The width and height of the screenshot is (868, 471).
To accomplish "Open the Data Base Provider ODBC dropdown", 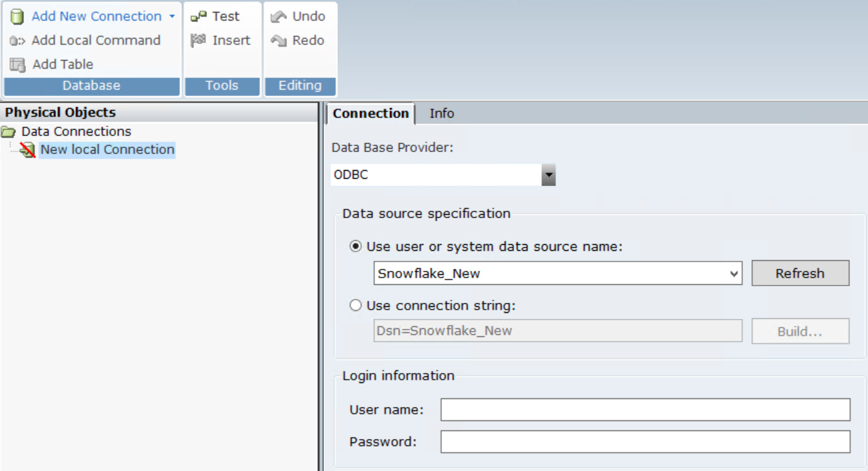I will (x=548, y=175).
